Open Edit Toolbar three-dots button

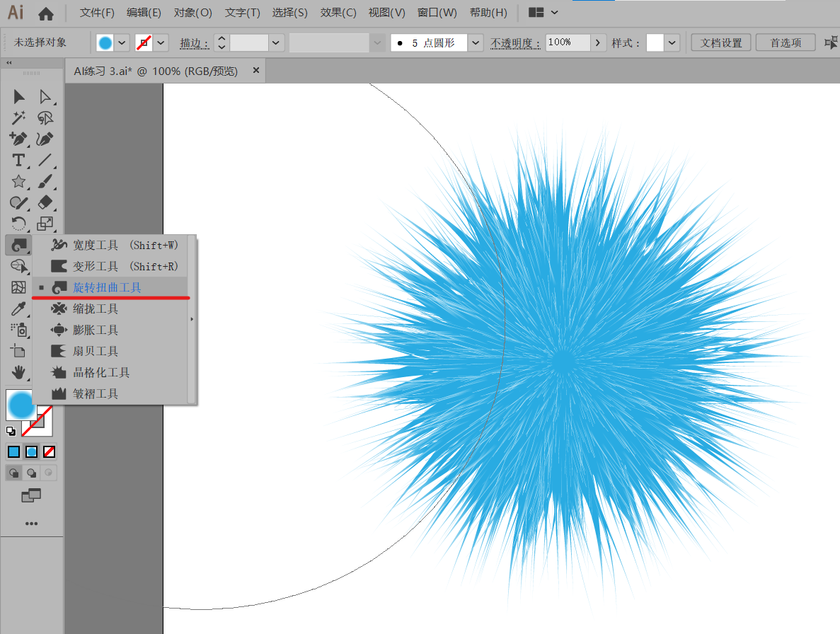(31, 524)
